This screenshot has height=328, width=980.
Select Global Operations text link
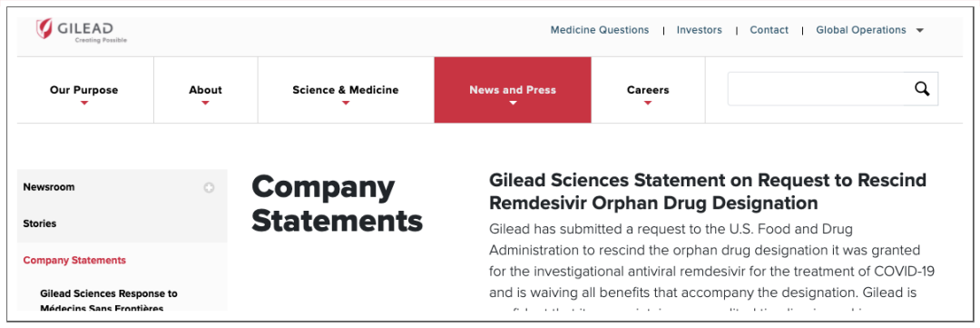pos(860,30)
